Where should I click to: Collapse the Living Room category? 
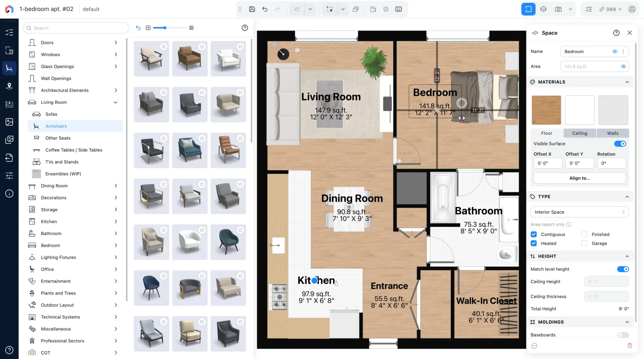click(116, 102)
